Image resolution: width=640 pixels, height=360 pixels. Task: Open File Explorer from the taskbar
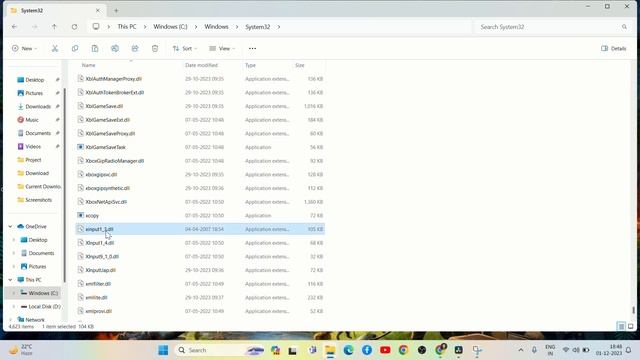(x=330, y=350)
